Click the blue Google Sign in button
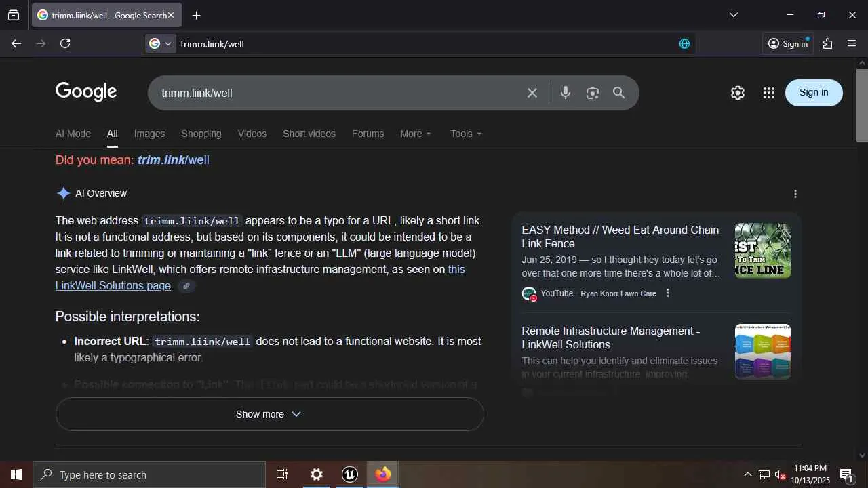Image resolution: width=868 pixels, height=488 pixels. click(x=814, y=93)
